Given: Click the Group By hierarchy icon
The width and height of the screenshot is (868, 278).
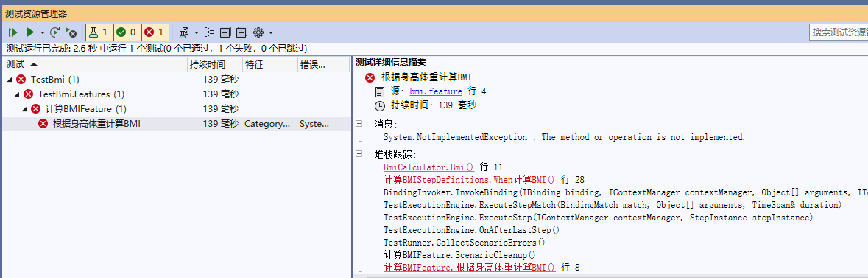Looking at the screenshot, I should 209,32.
